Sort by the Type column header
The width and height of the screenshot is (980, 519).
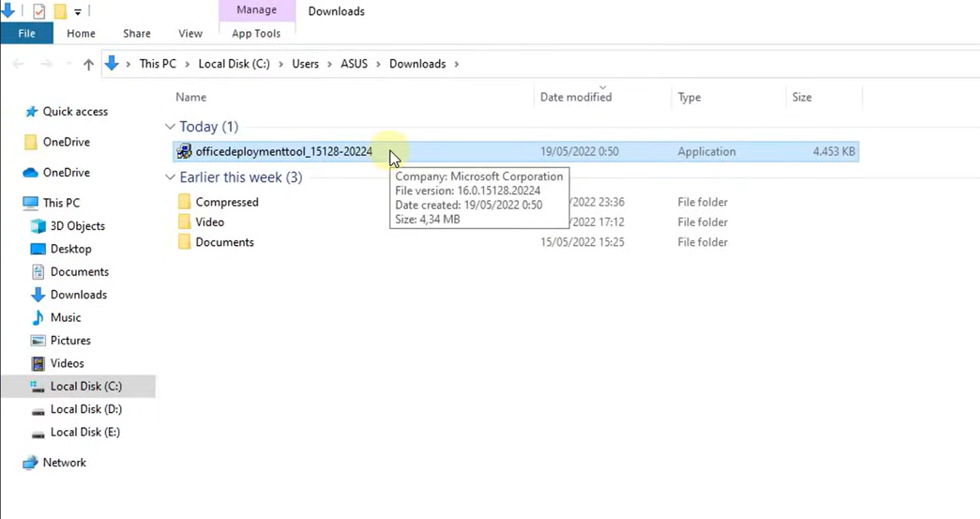(x=689, y=97)
